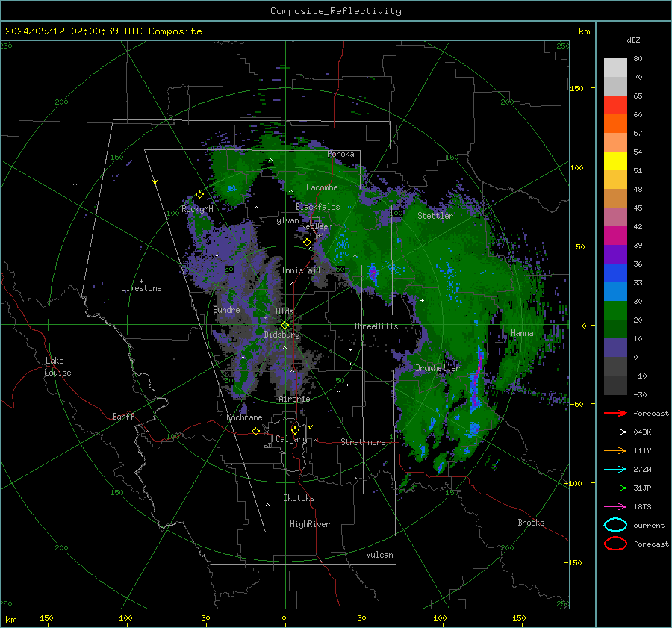Click the Sundre city label
672x628 pixels.
click(x=226, y=310)
